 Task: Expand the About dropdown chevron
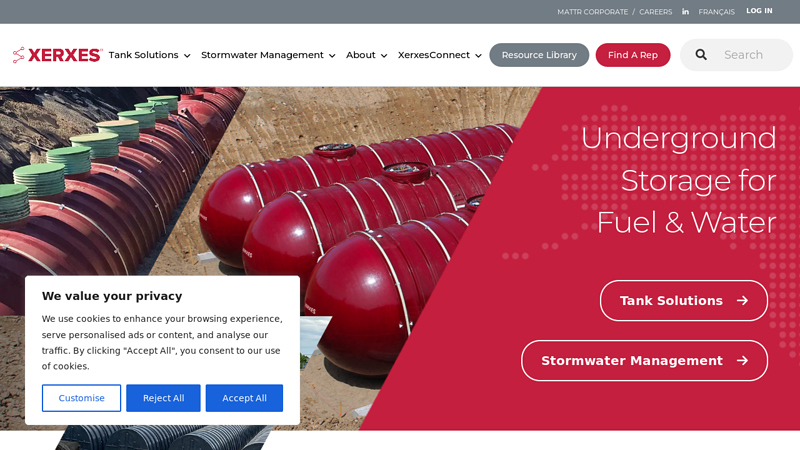(384, 56)
